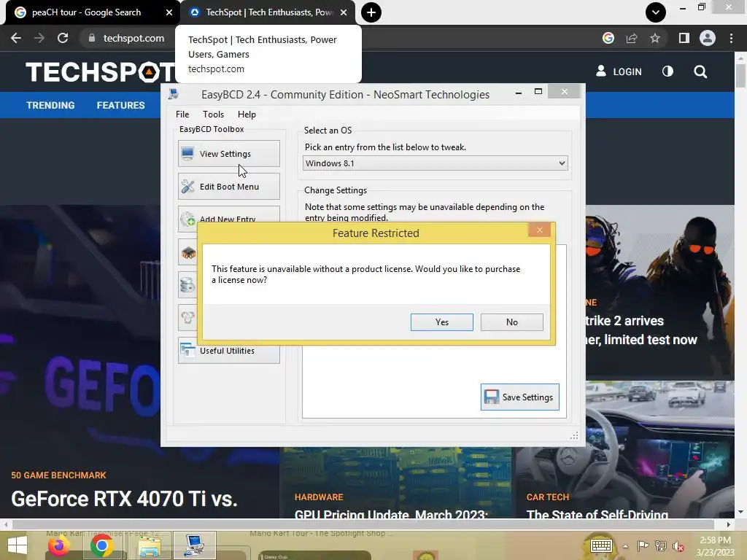Go back in Chrome

coord(16,38)
